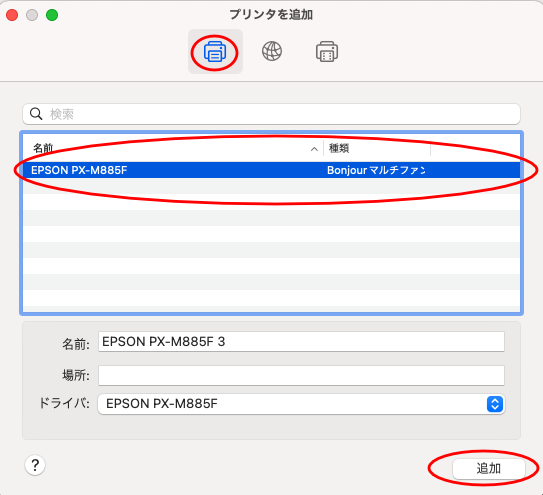Close the プリンタを追加 window
Viewport: 543px width, 495px height.
click(x=12, y=15)
